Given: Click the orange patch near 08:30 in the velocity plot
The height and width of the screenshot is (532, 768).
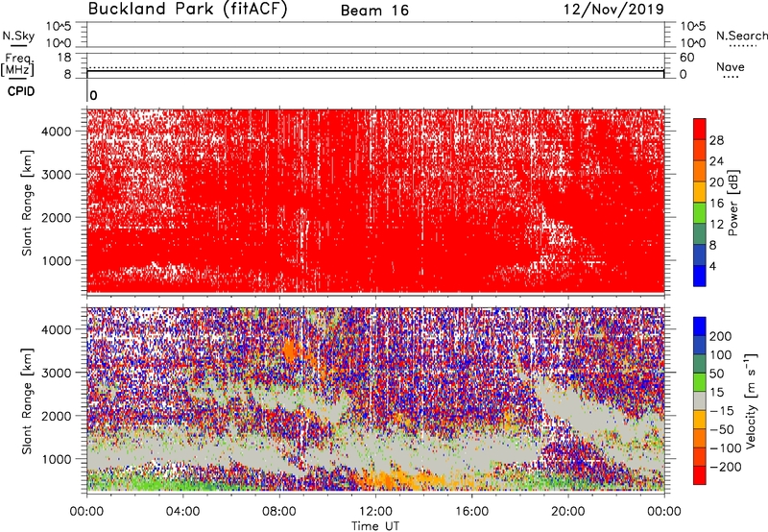Looking at the screenshot, I should click(x=290, y=351).
